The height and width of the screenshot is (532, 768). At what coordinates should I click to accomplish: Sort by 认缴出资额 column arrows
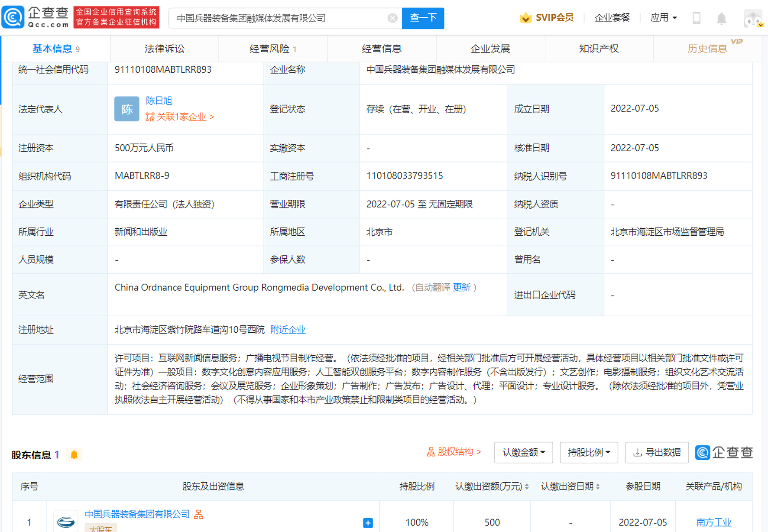coord(527,487)
